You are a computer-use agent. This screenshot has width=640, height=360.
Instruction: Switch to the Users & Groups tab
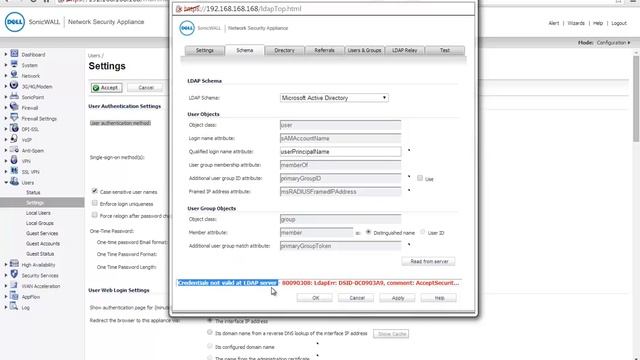pos(364,50)
